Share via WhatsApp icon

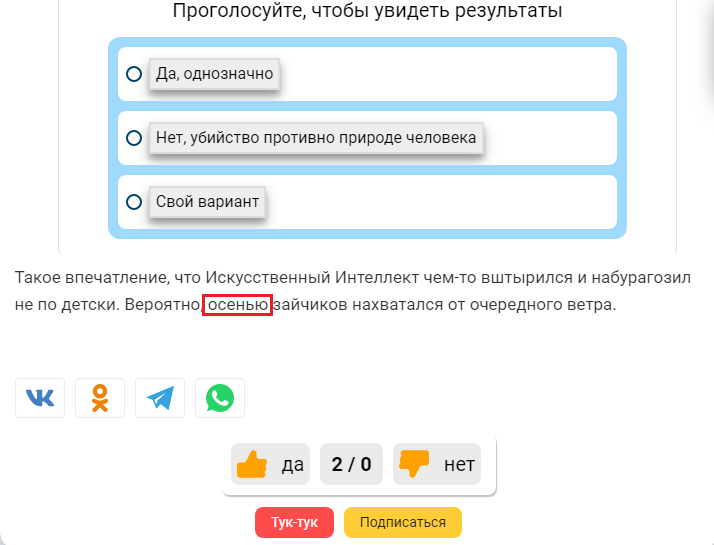pos(220,398)
